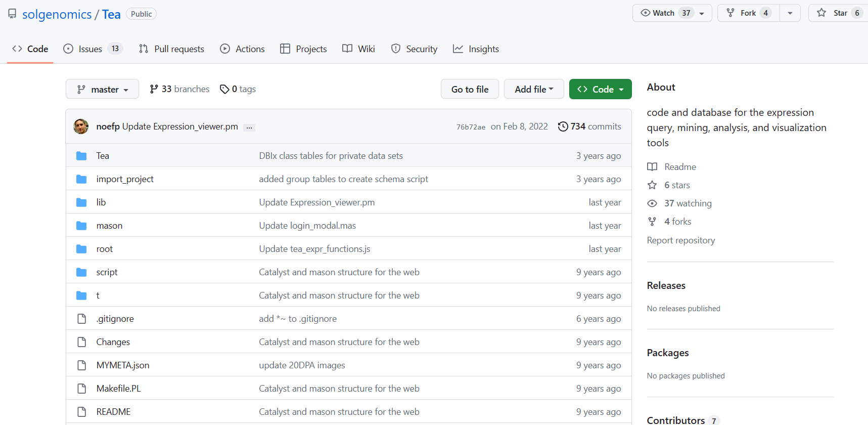Open commit hash 76b72ae
The height and width of the screenshot is (425, 868).
471,127
